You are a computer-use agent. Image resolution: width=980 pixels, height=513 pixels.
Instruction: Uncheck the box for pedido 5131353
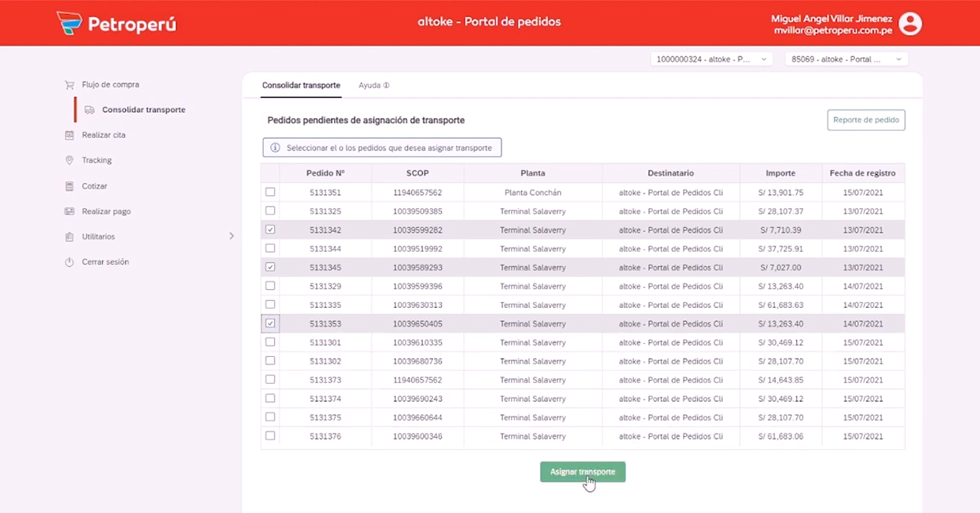click(x=270, y=323)
